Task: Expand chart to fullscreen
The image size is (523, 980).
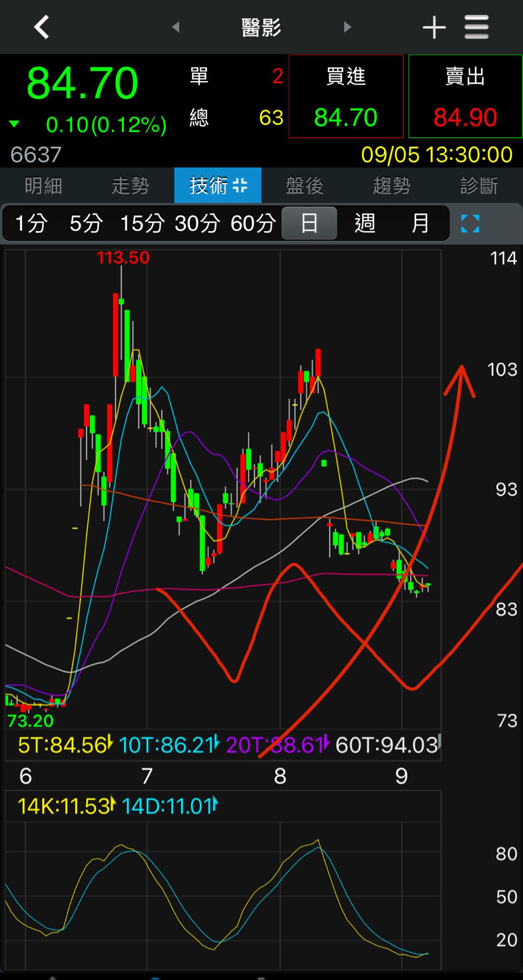Action: [470, 223]
